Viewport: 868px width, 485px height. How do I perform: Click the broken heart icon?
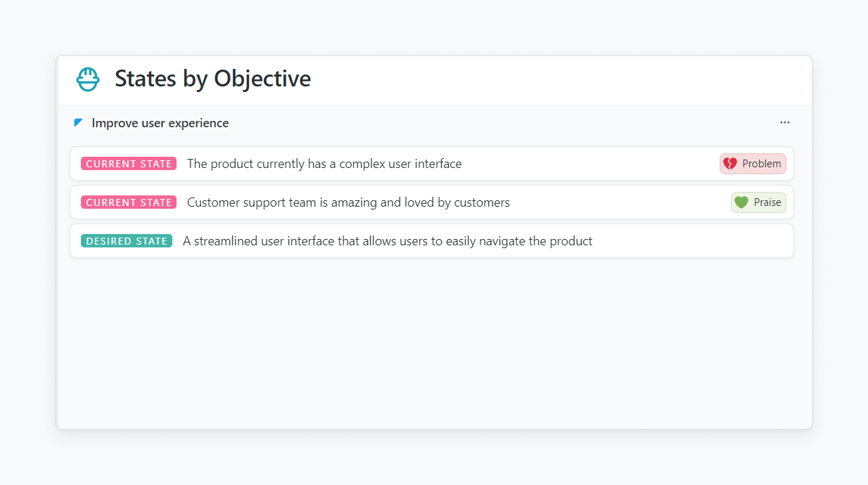(x=730, y=164)
